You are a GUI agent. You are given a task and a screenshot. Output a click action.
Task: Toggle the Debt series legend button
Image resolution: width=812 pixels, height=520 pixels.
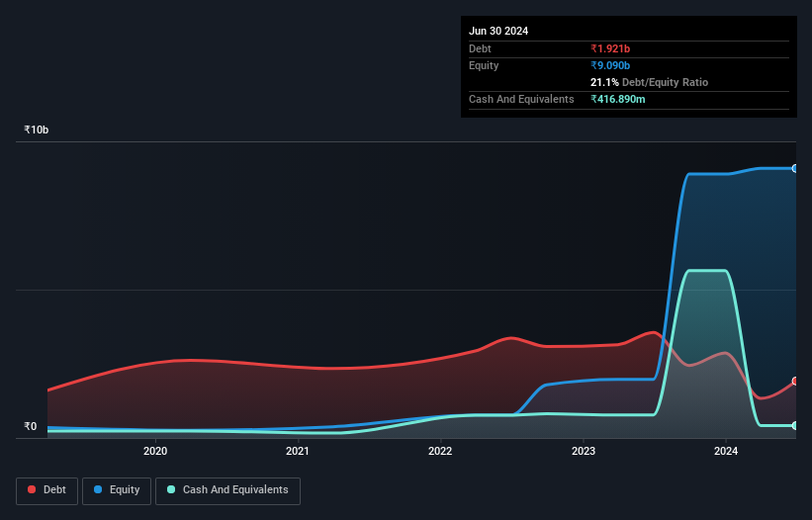[46, 490]
